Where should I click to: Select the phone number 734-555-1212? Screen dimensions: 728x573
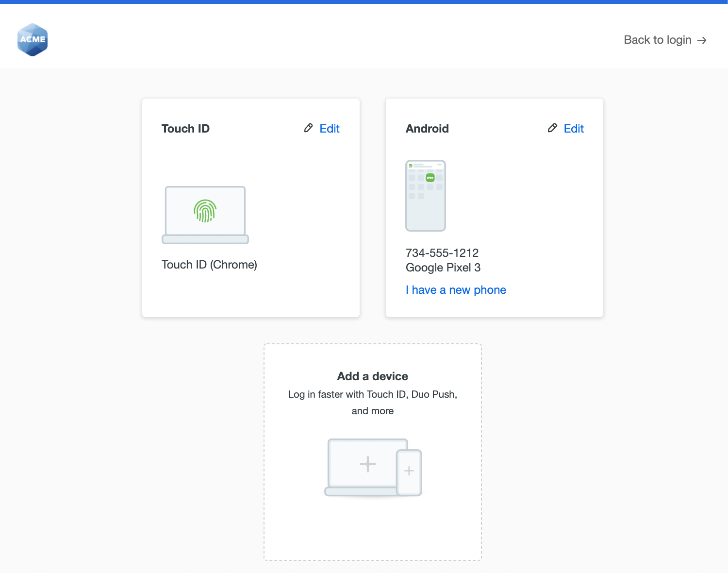point(442,253)
